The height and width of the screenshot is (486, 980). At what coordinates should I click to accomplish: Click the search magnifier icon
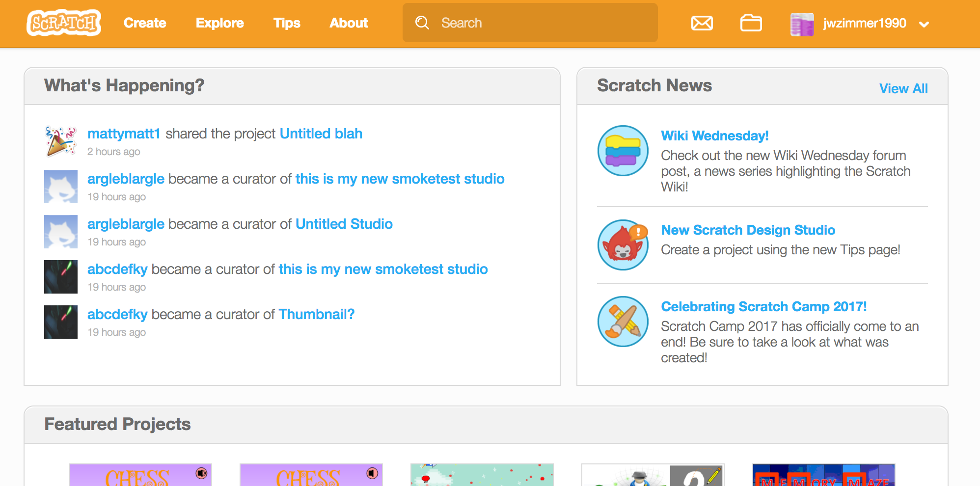422,23
